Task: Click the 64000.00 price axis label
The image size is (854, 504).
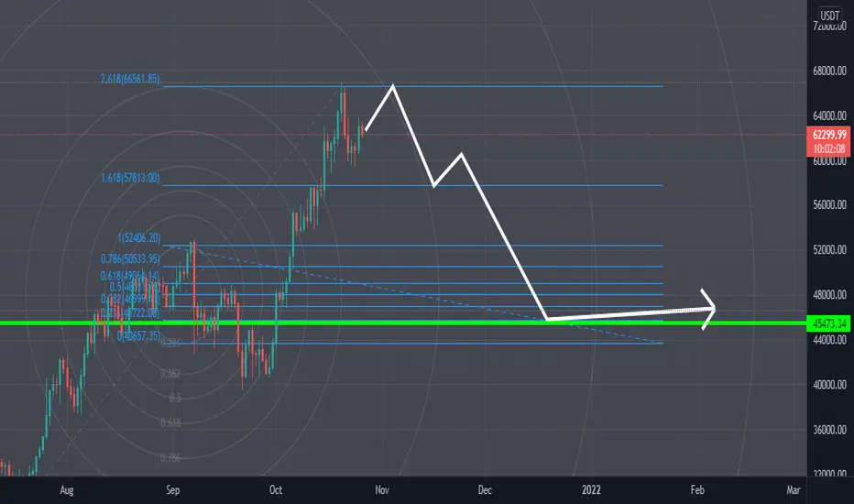Action: (x=829, y=115)
